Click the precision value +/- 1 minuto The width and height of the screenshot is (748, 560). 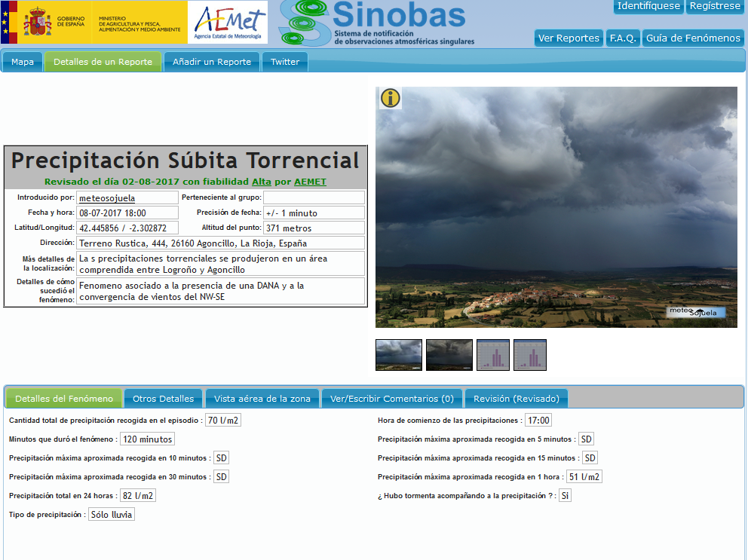point(314,213)
